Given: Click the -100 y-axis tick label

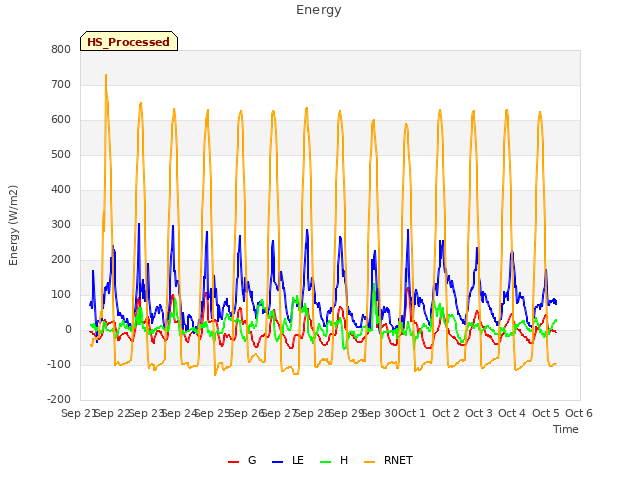Looking at the screenshot, I should 59,364.
